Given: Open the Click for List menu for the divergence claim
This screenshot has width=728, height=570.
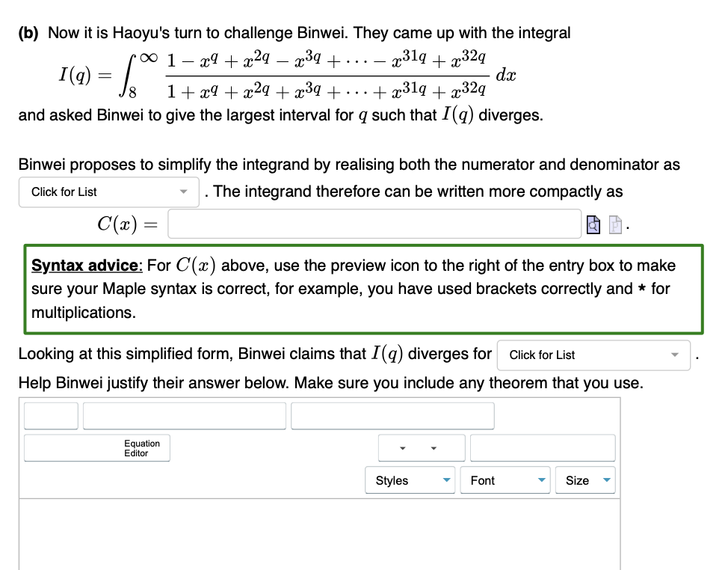Looking at the screenshot, I should pos(593,355).
